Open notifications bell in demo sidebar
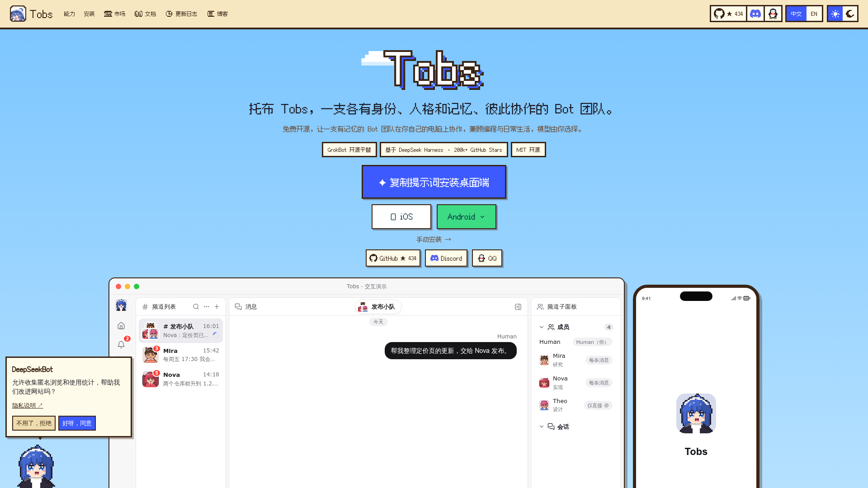 coord(121,344)
